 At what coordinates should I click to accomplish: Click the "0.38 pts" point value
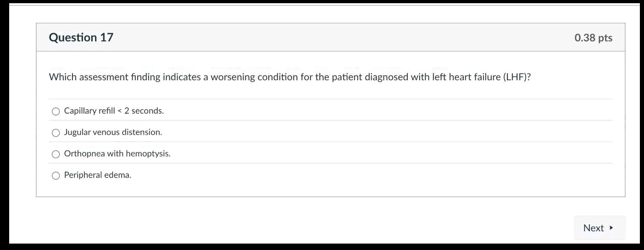click(x=593, y=38)
